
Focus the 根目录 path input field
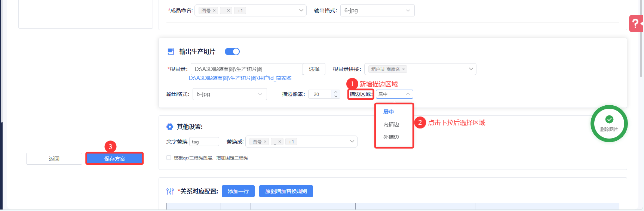pyautogui.click(x=247, y=69)
